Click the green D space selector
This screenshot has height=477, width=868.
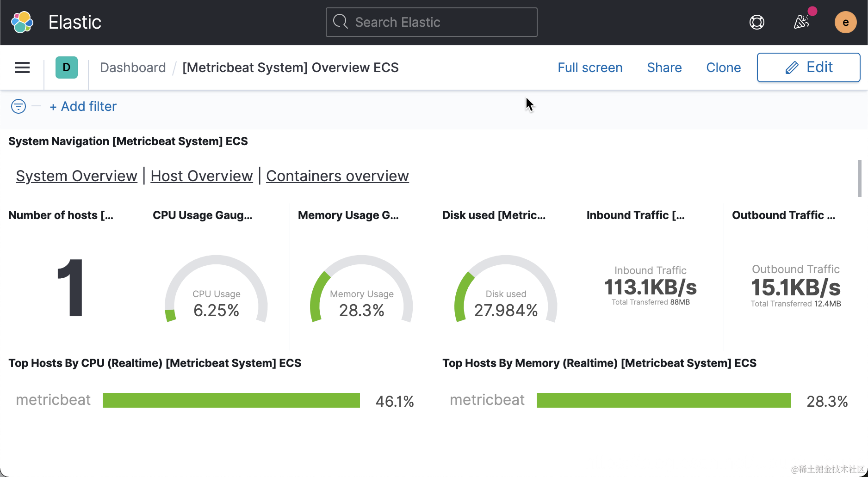[x=67, y=67]
